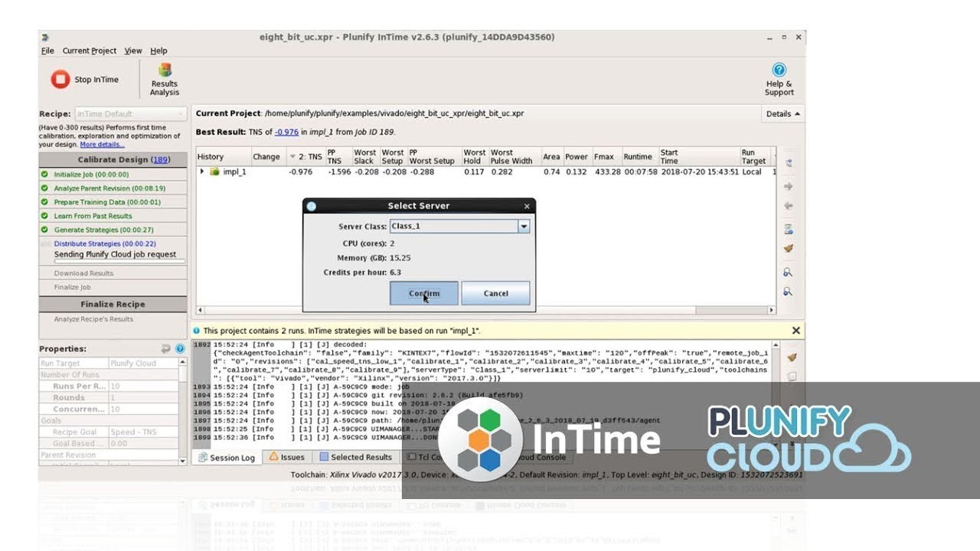Click the blue info icon on the banner
This screenshot has height=551, width=980.
pos(197,331)
